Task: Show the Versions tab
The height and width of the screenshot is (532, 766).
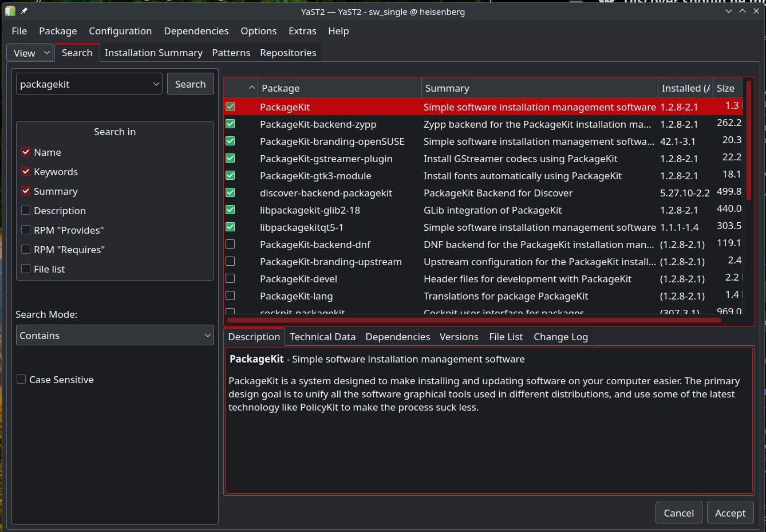Action: click(x=459, y=337)
